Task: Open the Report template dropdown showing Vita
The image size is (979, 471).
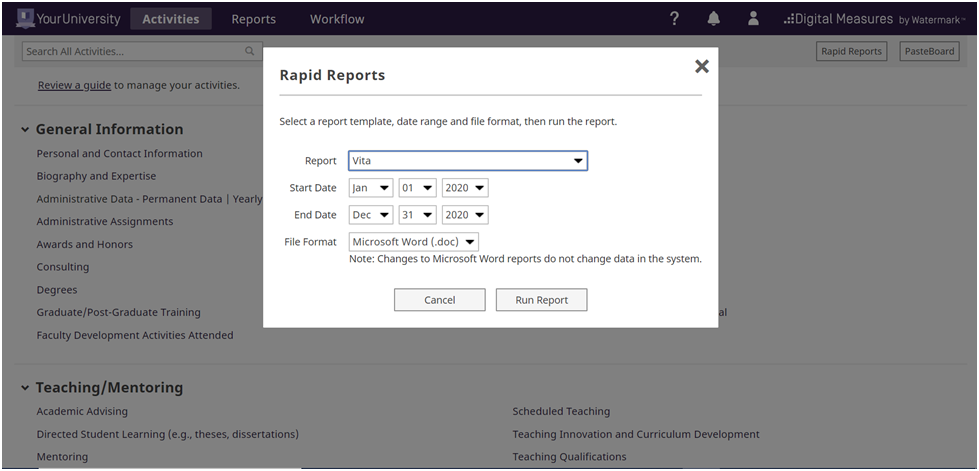Action: tap(468, 161)
